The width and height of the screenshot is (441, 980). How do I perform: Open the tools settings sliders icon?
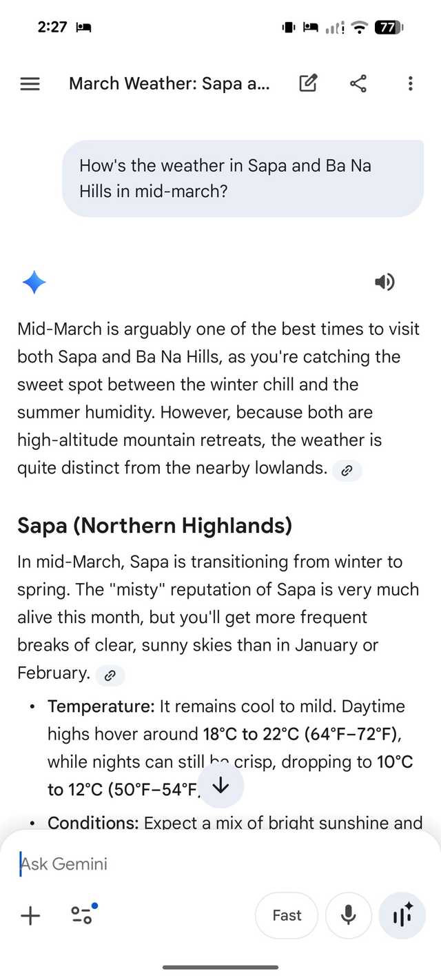(83, 915)
